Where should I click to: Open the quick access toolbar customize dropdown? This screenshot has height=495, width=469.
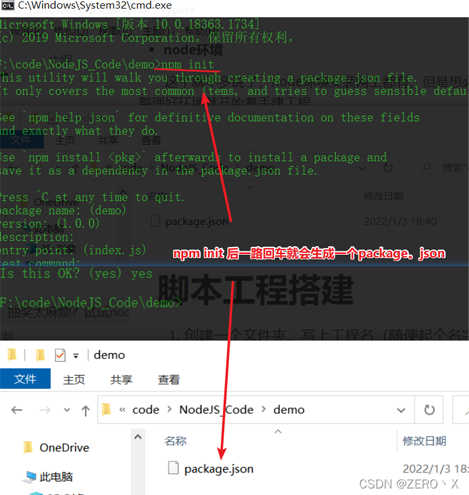click(x=76, y=356)
